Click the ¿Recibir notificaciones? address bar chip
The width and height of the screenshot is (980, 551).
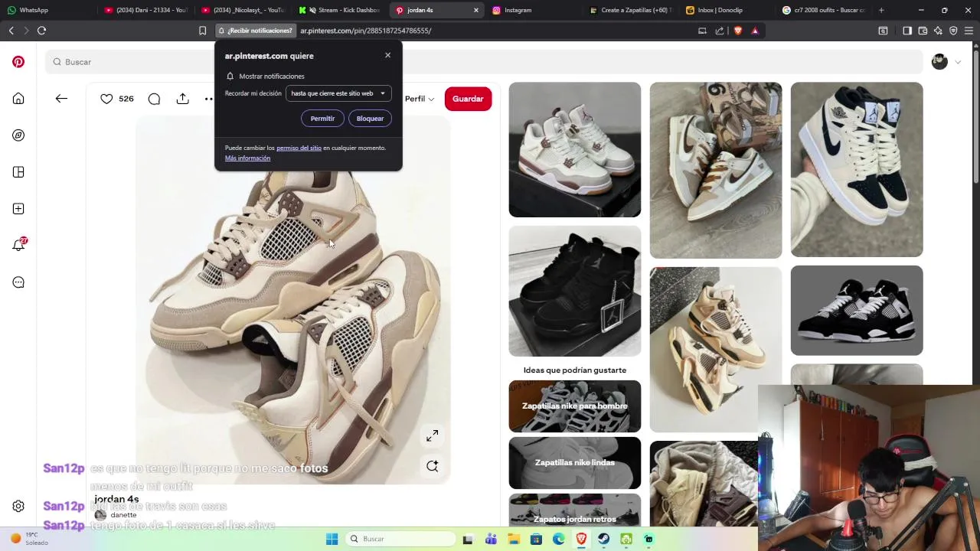[x=255, y=31]
